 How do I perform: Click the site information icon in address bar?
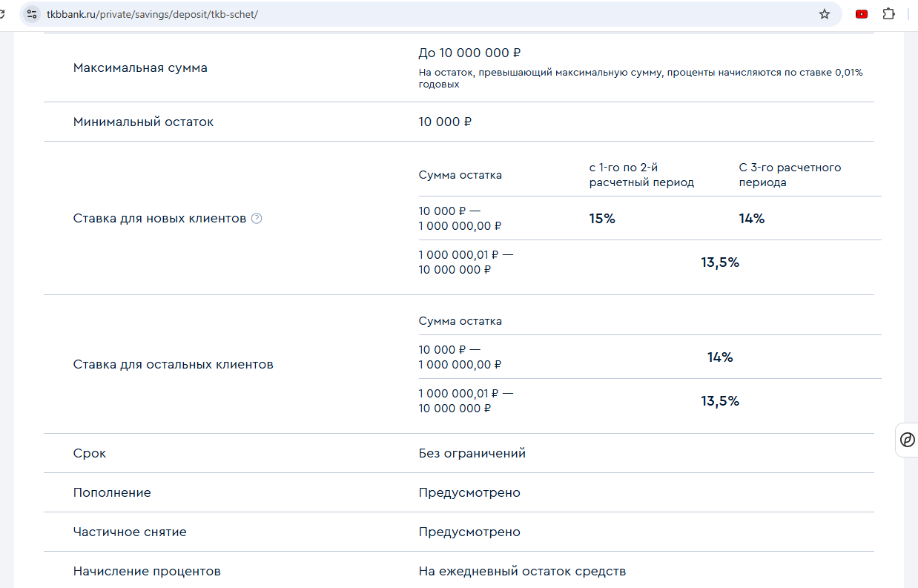tap(31, 14)
